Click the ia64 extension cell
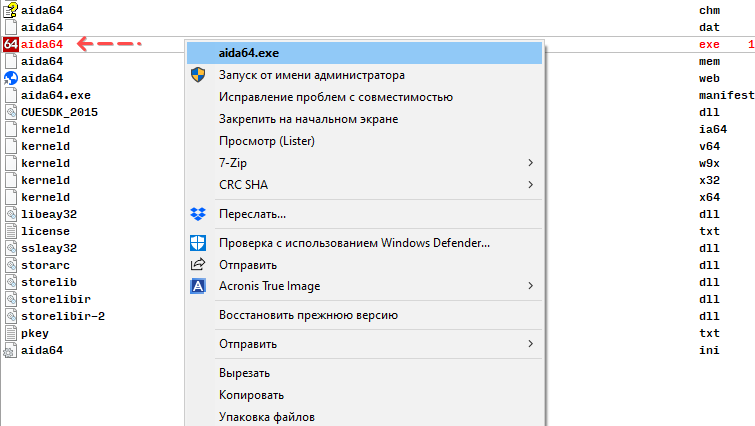This screenshot has height=426, width=755. [x=713, y=129]
